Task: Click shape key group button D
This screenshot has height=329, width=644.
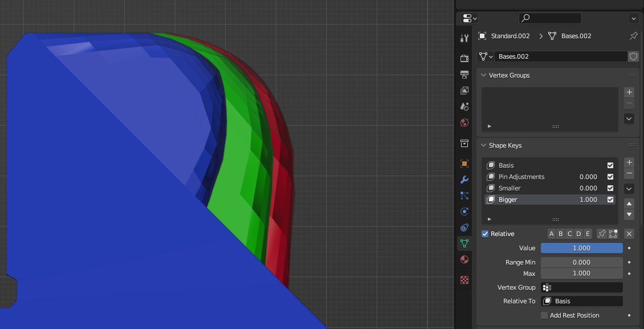Action: coord(578,234)
